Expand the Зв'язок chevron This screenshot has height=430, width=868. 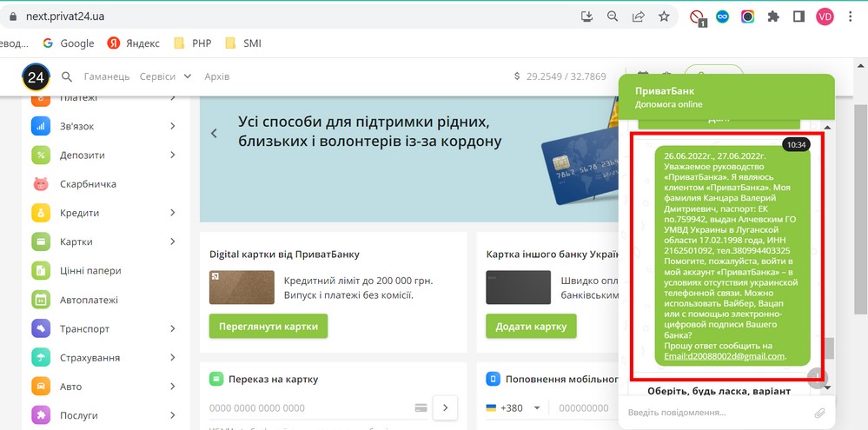click(x=173, y=126)
